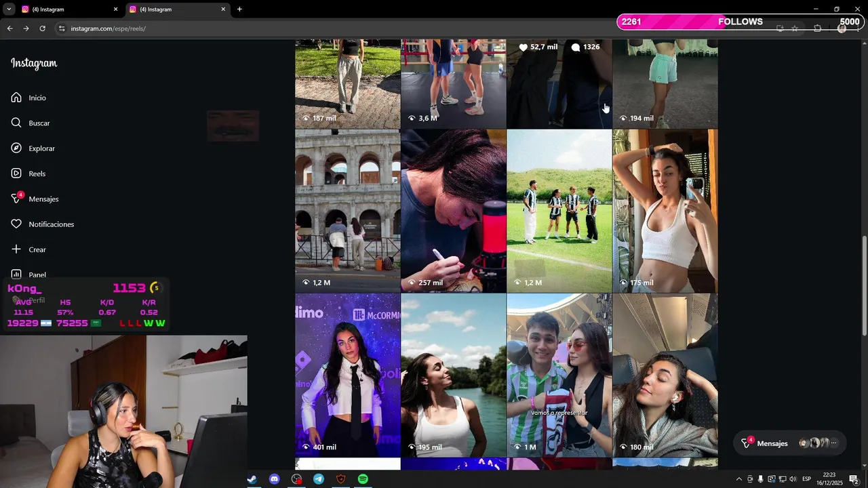Click the Notificaciones label in sidebar
The width and height of the screenshot is (868, 488).
(x=52, y=224)
